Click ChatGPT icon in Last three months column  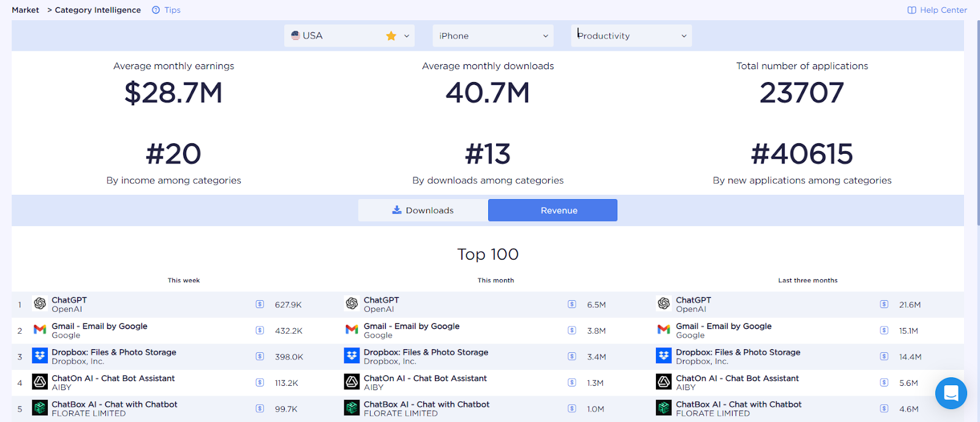tap(664, 304)
